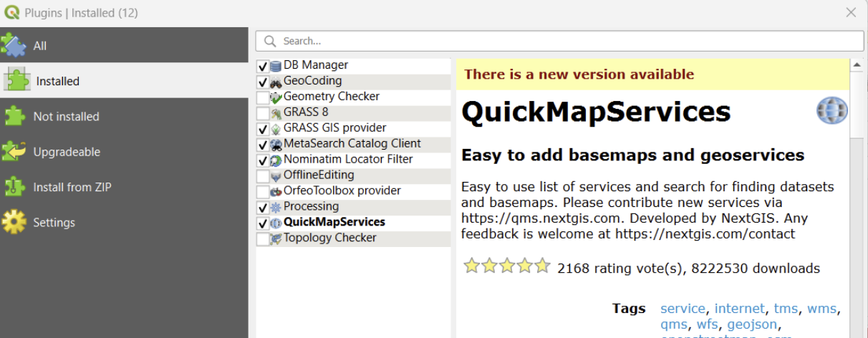
Task: Click the GRASS 8 plugin icon
Action: pos(276,113)
